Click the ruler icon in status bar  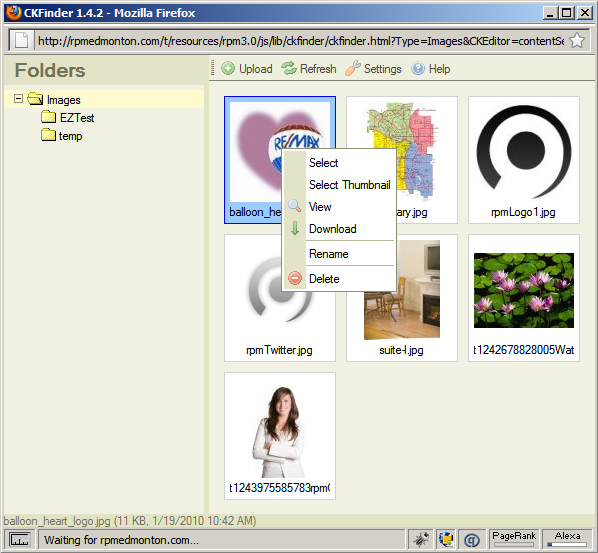click(x=19, y=539)
